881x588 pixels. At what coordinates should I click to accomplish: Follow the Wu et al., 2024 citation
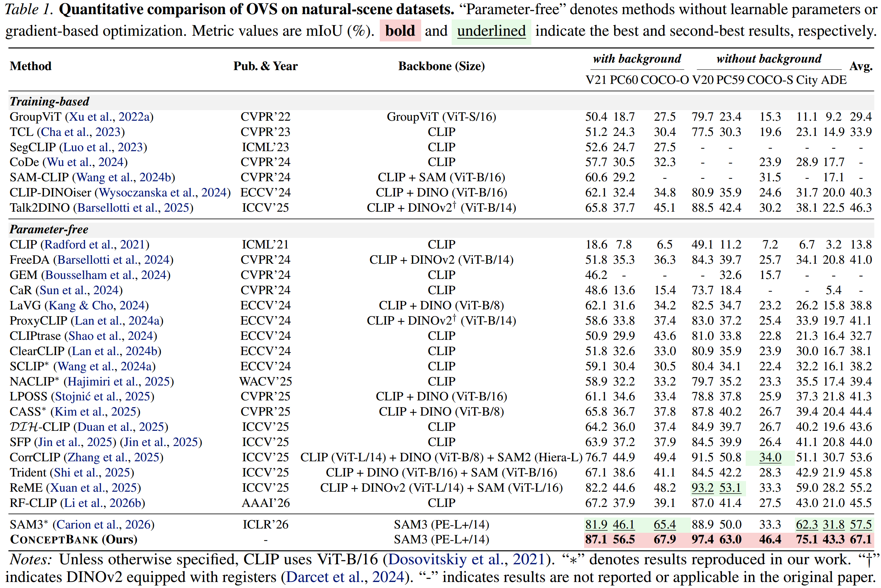coord(85,162)
